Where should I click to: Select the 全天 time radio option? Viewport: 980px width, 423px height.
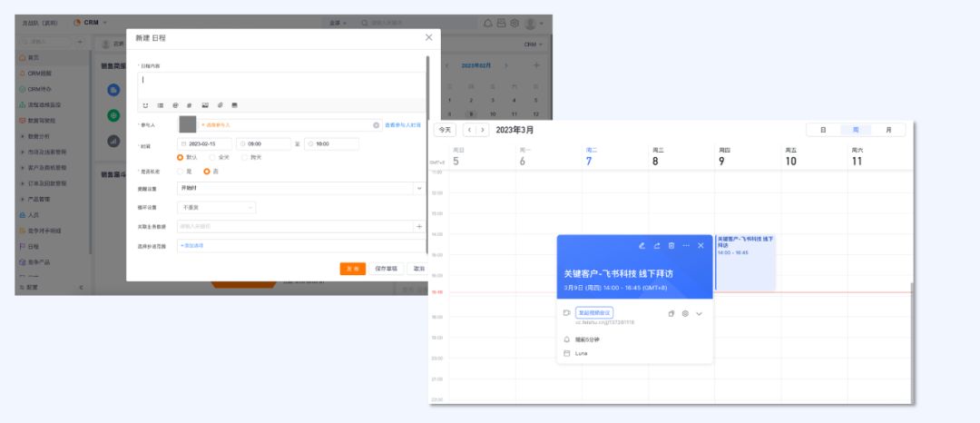click(212, 157)
